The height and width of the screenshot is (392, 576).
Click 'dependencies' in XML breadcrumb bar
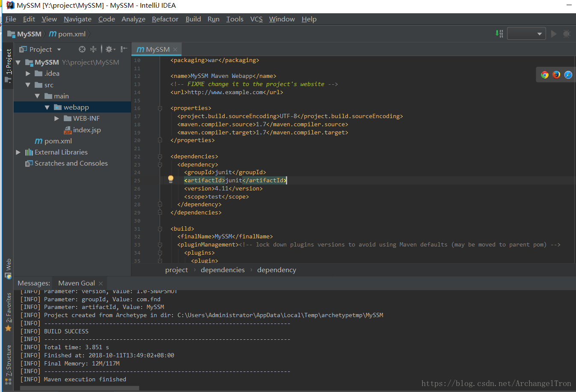(x=223, y=270)
